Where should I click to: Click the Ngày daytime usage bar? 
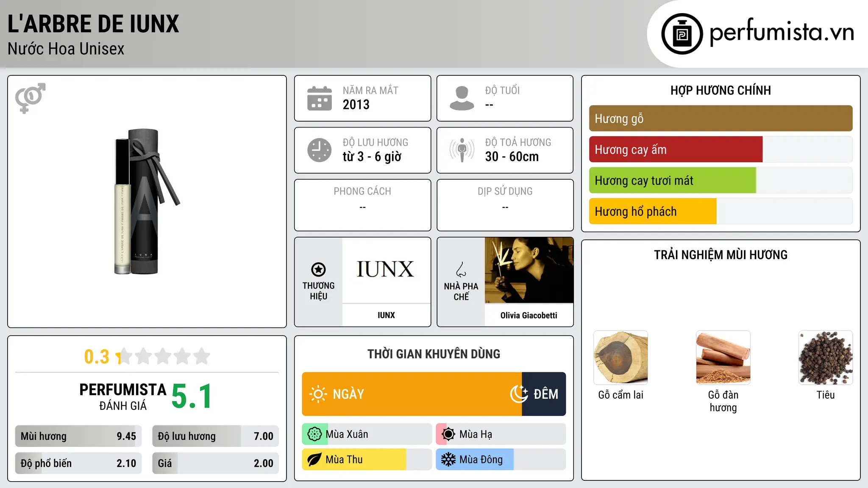[412, 394]
